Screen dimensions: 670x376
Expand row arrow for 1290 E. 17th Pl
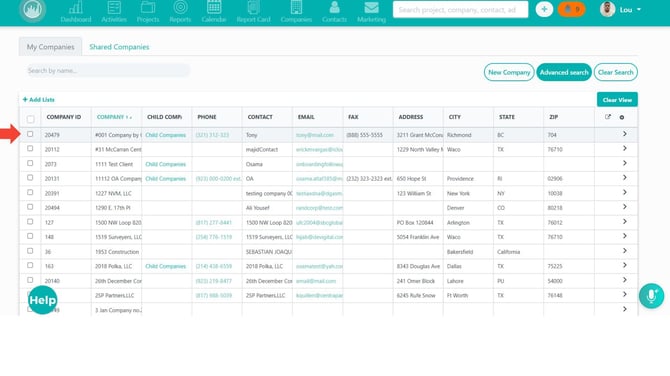(625, 207)
